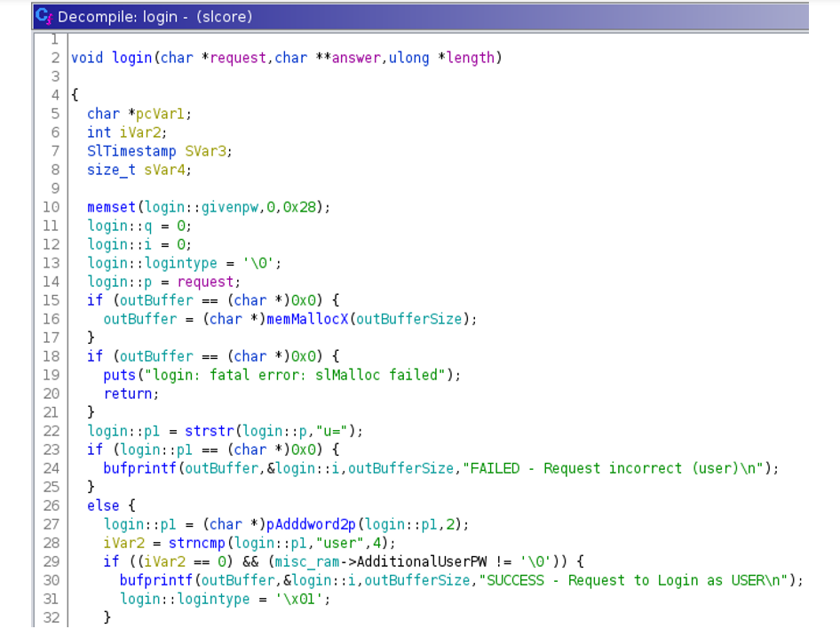This screenshot has height=629, width=840.
Task: Click 'bufprintf' on line 24
Action: point(139,468)
